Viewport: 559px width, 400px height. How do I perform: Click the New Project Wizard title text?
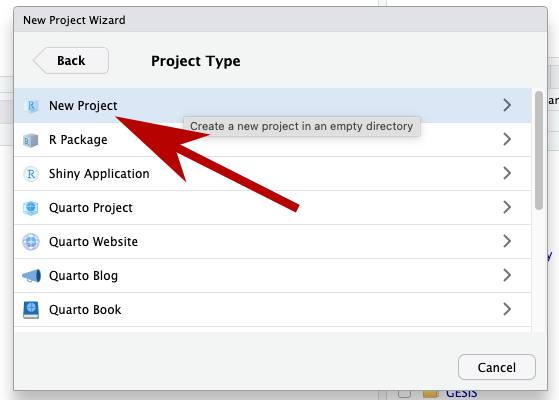click(x=74, y=20)
